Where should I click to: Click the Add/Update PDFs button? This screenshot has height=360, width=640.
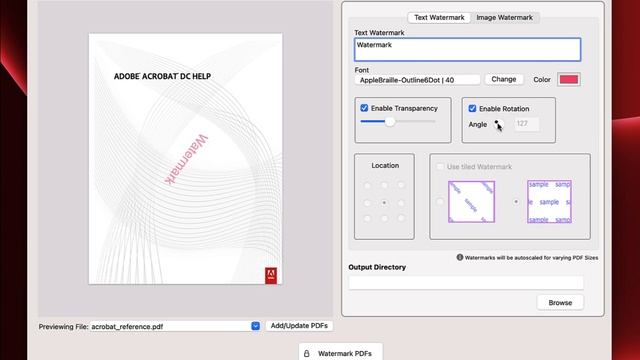(299, 326)
